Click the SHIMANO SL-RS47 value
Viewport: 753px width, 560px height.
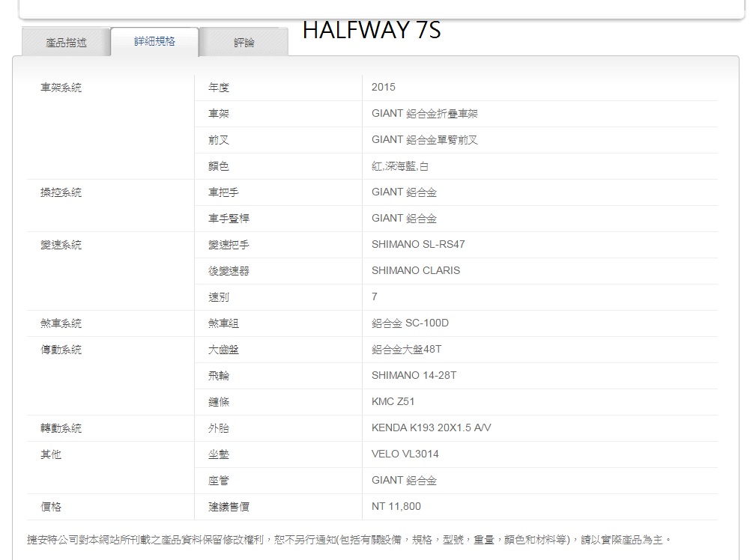[x=418, y=244]
